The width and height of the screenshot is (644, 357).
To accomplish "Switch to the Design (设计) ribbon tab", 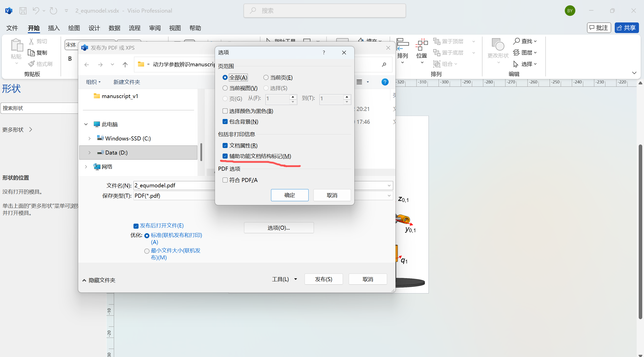I will pyautogui.click(x=94, y=28).
